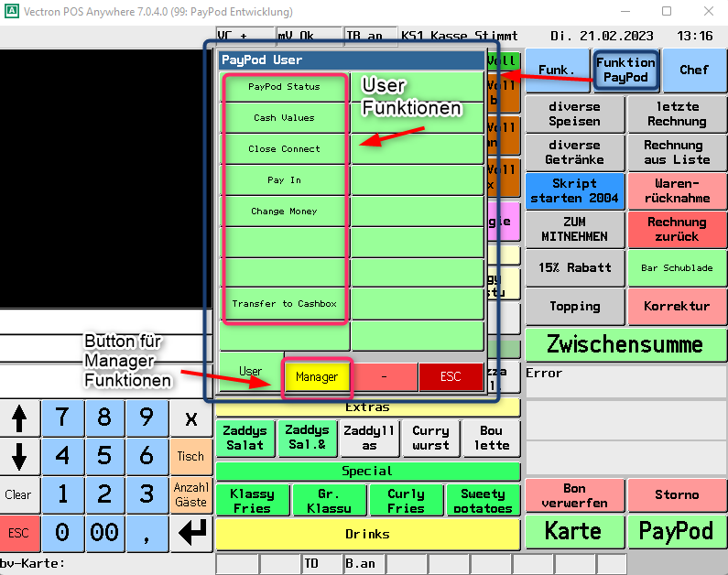728x575 pixels.
Task: Click the red ESC key on keypad
Action: pos(19,533)
